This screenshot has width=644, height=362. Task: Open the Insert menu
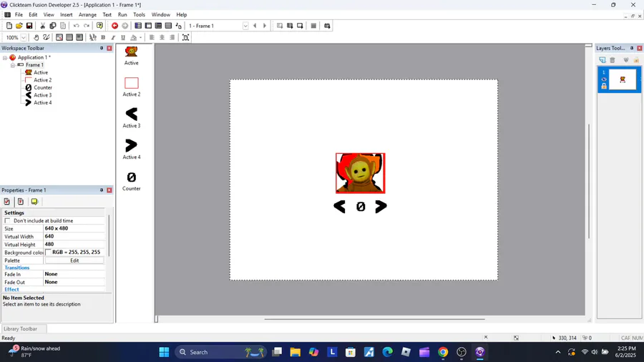66,14
